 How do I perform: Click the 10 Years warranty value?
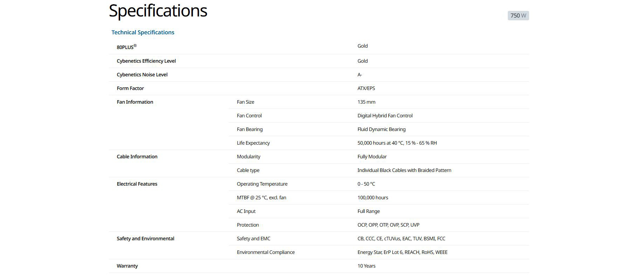tap(366, 266)
